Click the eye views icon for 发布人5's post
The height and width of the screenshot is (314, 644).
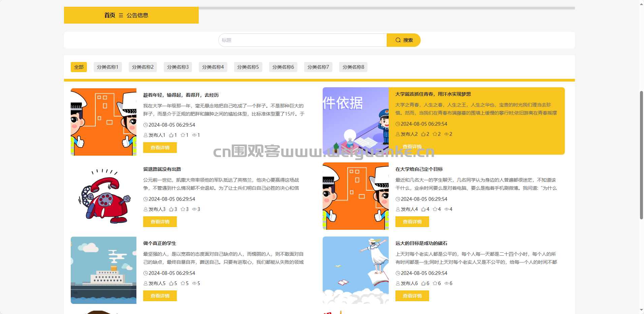click(x=194, y=283)
